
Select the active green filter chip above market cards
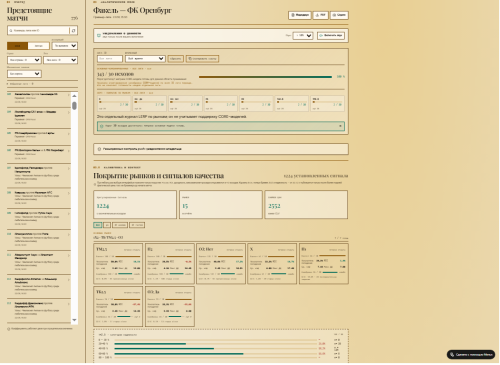tap(98, 225)
